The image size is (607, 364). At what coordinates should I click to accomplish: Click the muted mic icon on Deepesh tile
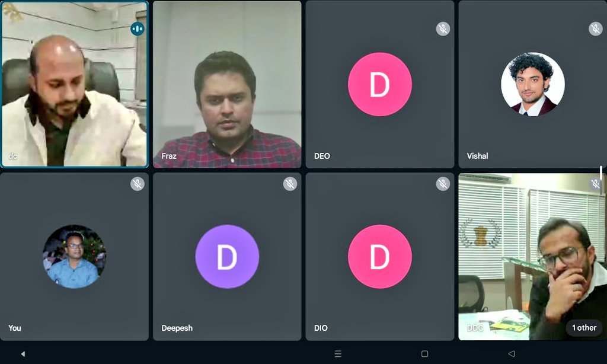pos(290,184)
